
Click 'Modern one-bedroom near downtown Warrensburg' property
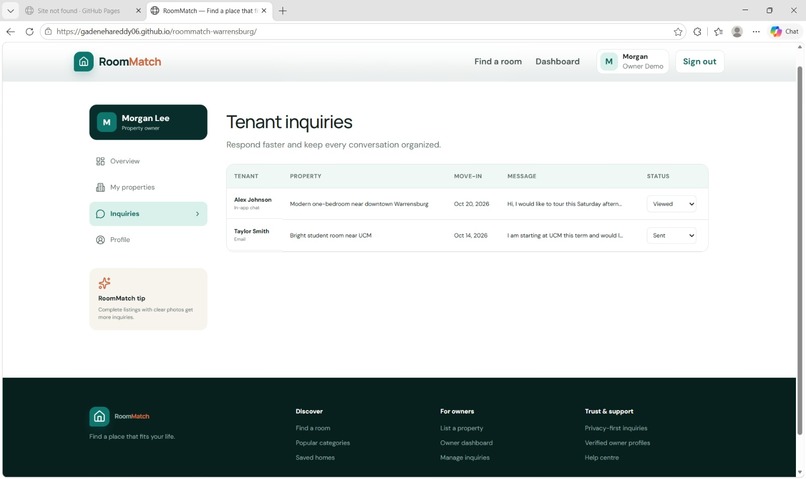(359, 204)
